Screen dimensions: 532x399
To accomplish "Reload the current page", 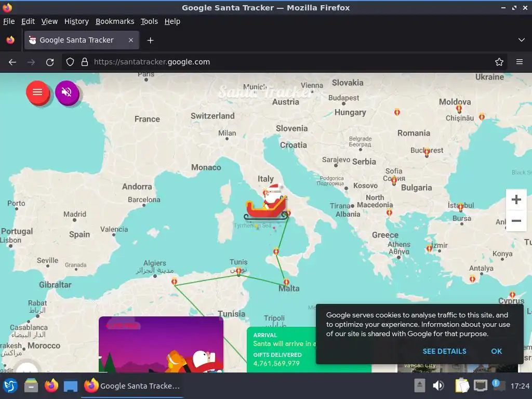I will [50, 62].
